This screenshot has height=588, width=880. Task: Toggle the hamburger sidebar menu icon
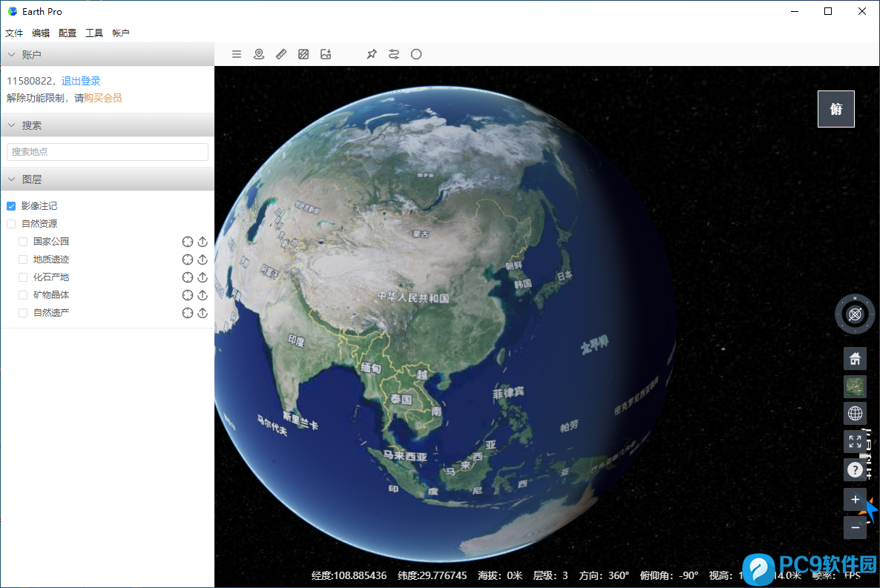[x=236, y=54]
